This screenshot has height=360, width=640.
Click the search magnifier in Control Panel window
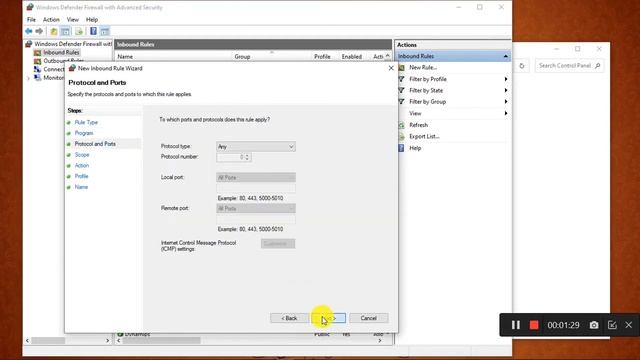click(598, 65)
